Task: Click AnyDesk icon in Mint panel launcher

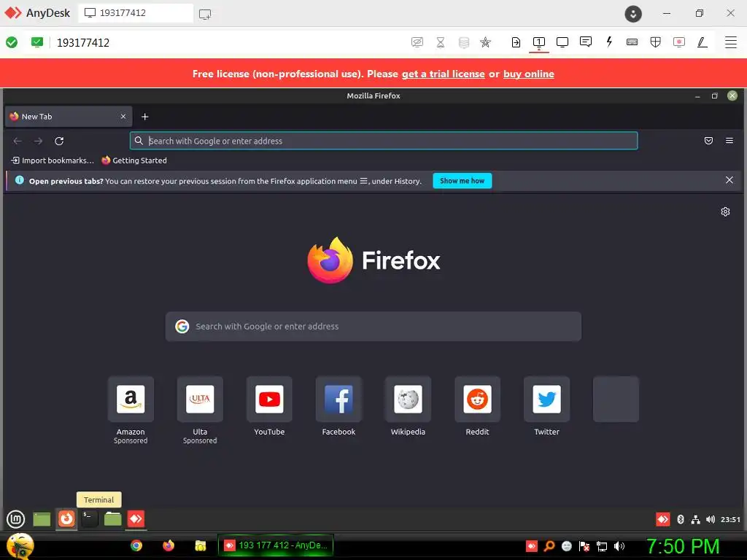Action: (136, 518)
